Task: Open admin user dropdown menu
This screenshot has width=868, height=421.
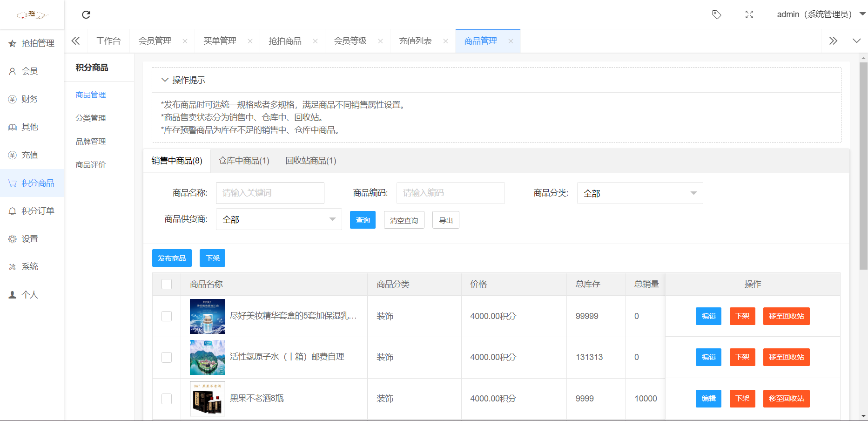Action: 821,14
